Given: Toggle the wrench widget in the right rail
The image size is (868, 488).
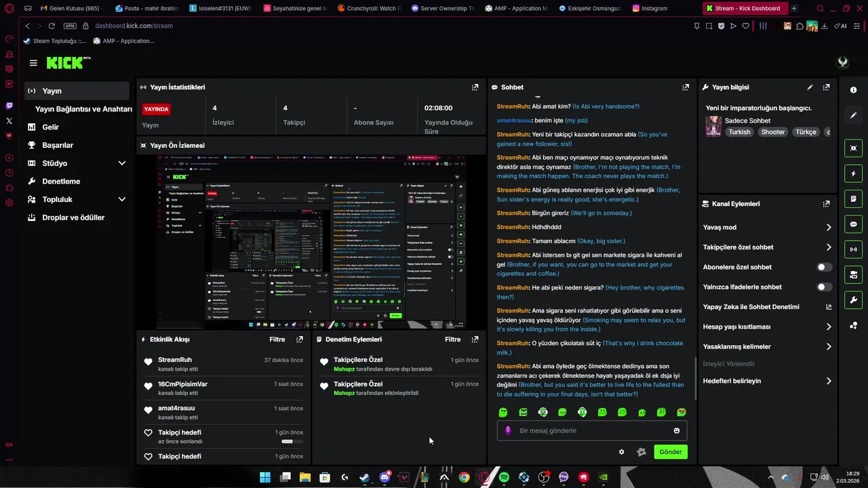Looking at the screenshot, I should coord(853,300).
